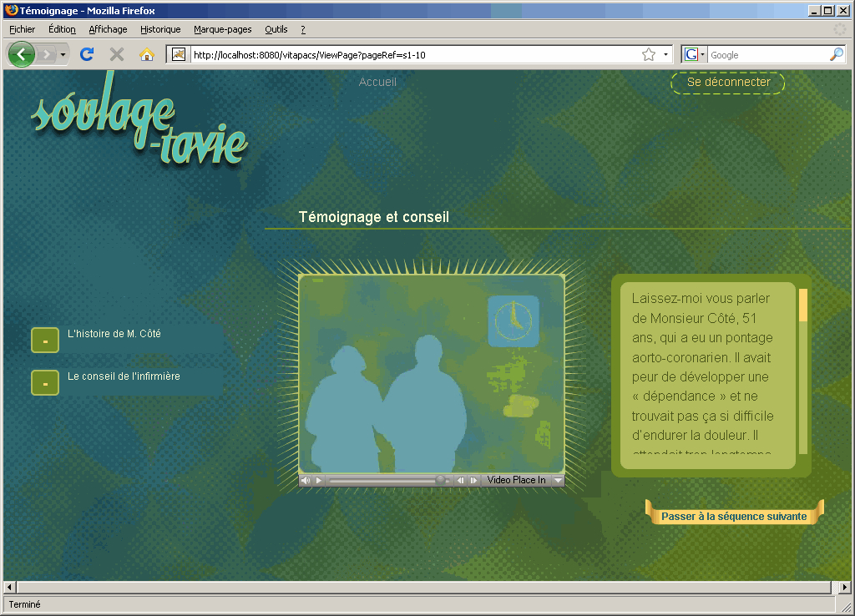855x616 pixels.
Task: Open the Affichage menu
Action: pos(108,29)
